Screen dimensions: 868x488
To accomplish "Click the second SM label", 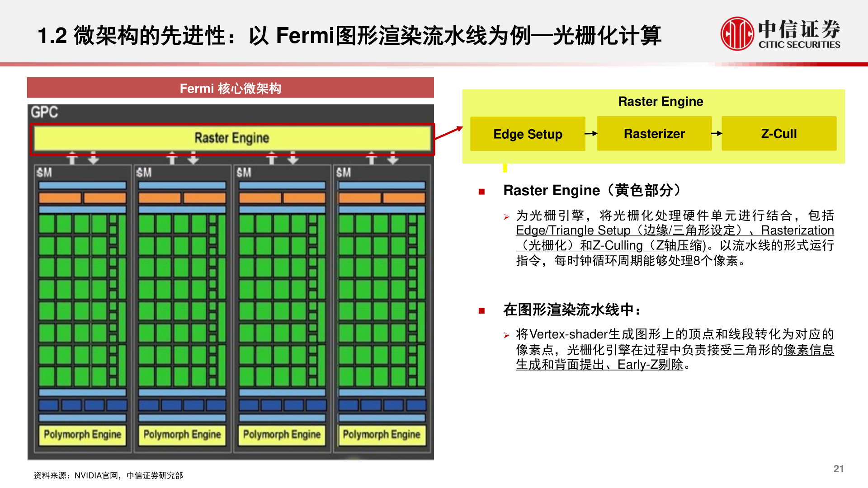I will click(x=144, y=173).
